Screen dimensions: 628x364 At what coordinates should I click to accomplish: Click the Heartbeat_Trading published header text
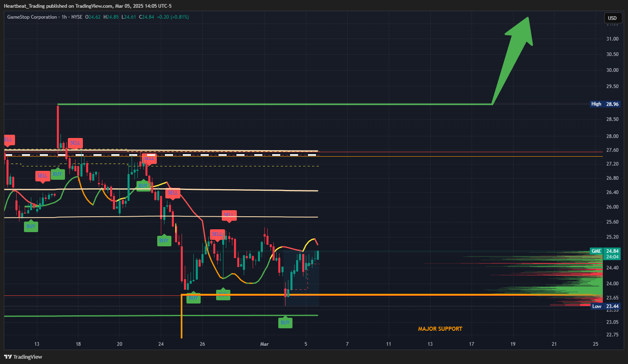coord(88,6)
